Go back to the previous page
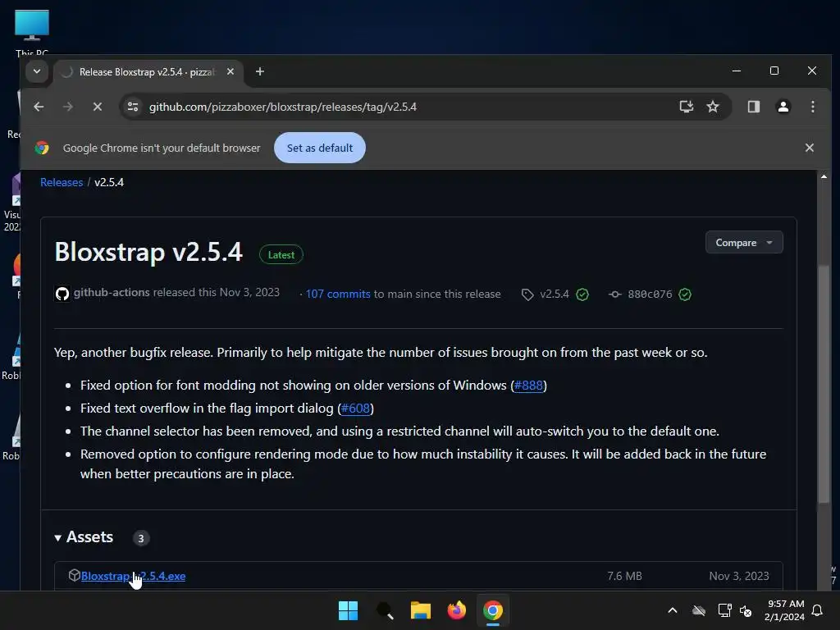Screen dimensions: 840x630 pyautogui.click(x=39, y=107)
